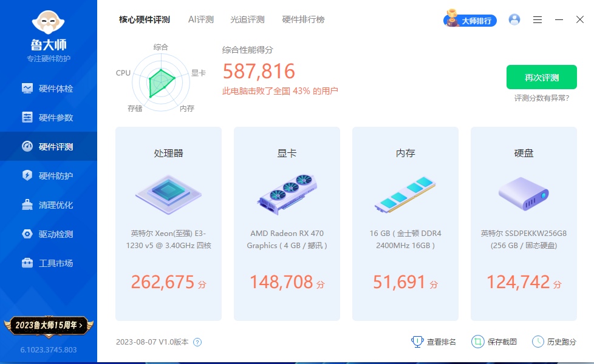Switch to the AI评测 tab

[x=200, y=19]
